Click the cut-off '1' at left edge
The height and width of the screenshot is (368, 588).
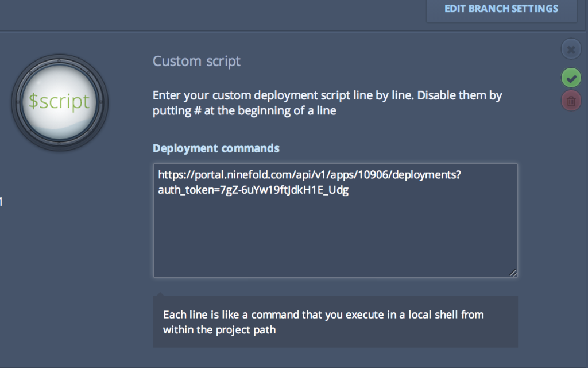click(x=2, y=201)
